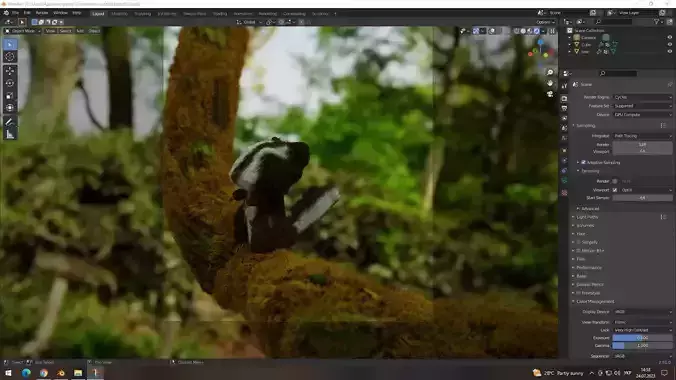
Task: Choose the Move tool in the toolbar
Action: tap(10, 71)
